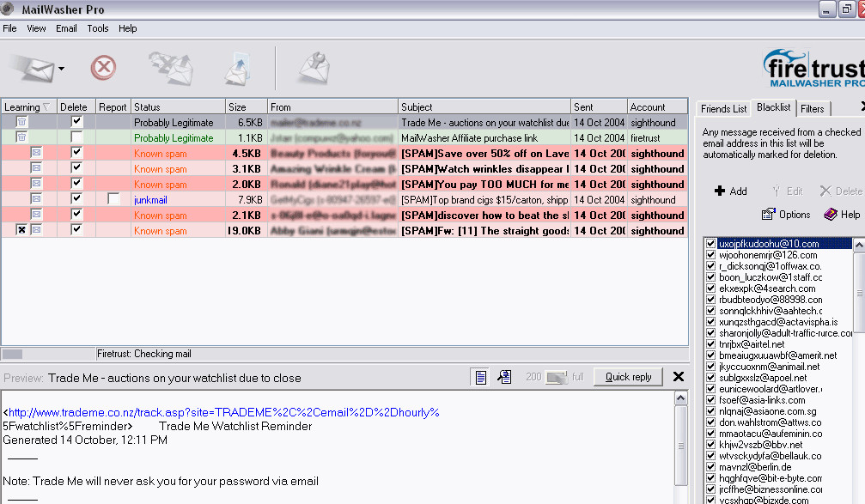Click the message headers view icon
Viewport: 865px width, 504px height.
504,377
